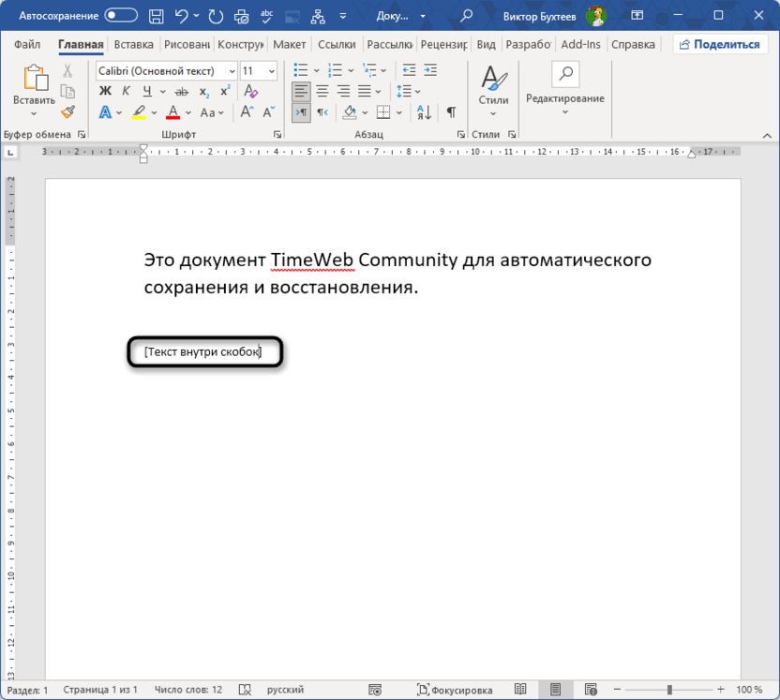The width and height of the screenshot is (780, 700).
Task: Toggle bold Ж formatting
Action: click(105, 91)
